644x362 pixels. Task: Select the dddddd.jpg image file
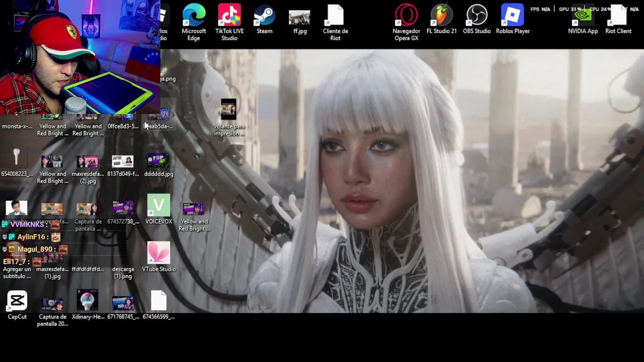pos(158,165)
